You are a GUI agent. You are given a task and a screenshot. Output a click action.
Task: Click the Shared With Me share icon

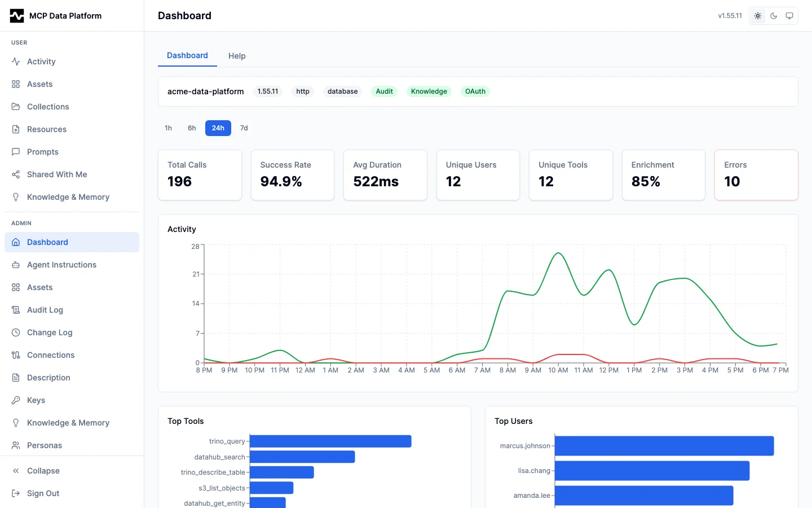(16, 174)
